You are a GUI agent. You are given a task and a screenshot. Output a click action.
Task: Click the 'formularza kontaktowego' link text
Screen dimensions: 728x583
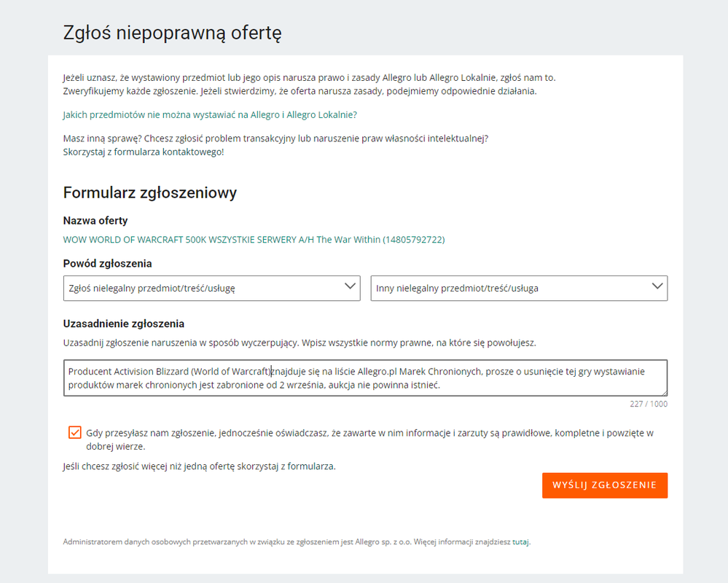tap(168, 152)
